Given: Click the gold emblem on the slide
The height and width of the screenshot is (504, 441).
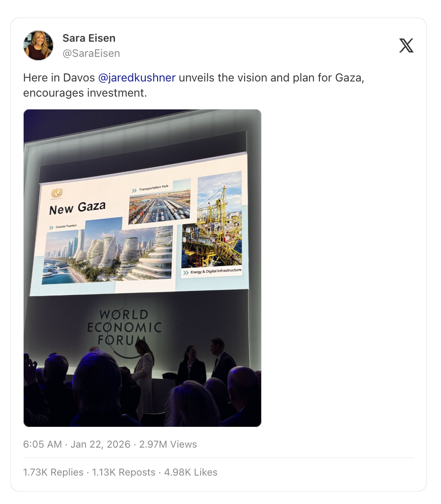Looking at the screenshot, I should 57,193.
